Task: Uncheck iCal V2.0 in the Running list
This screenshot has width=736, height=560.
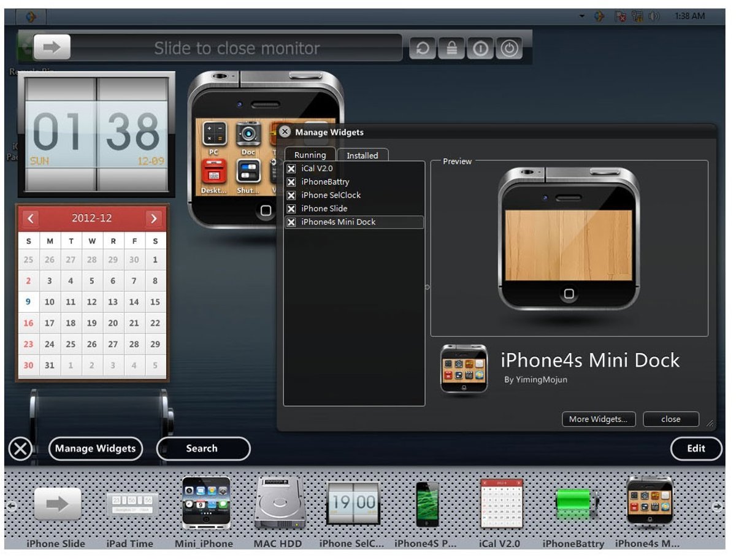Action: [x=290, y=168]
